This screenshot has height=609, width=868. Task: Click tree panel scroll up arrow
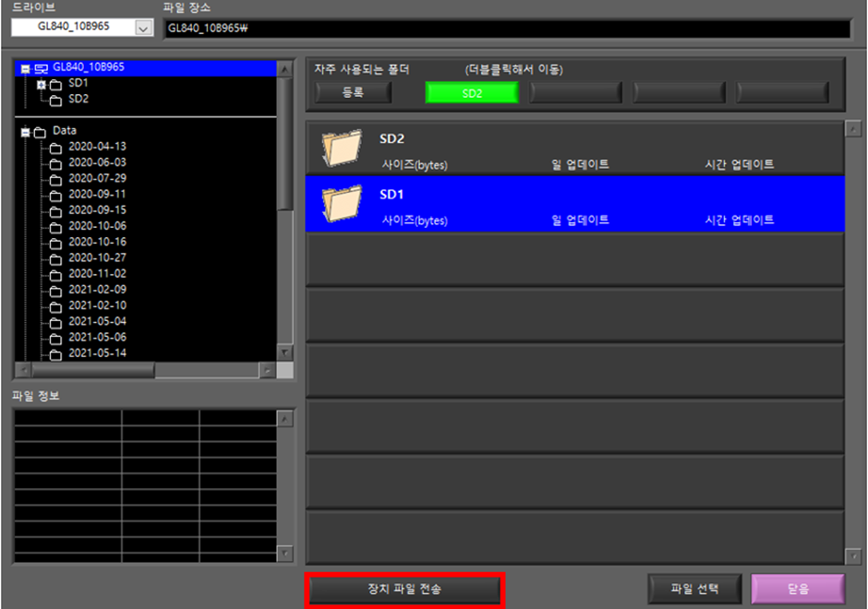click(284, 70)
